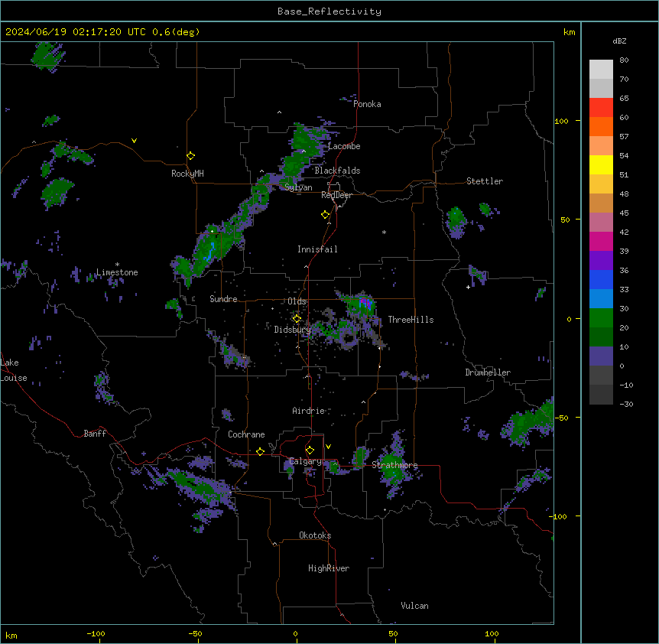Click the white caret marker west of Lacombe
The width and height of the screenshot is (659, 644).
pos(304,151)
